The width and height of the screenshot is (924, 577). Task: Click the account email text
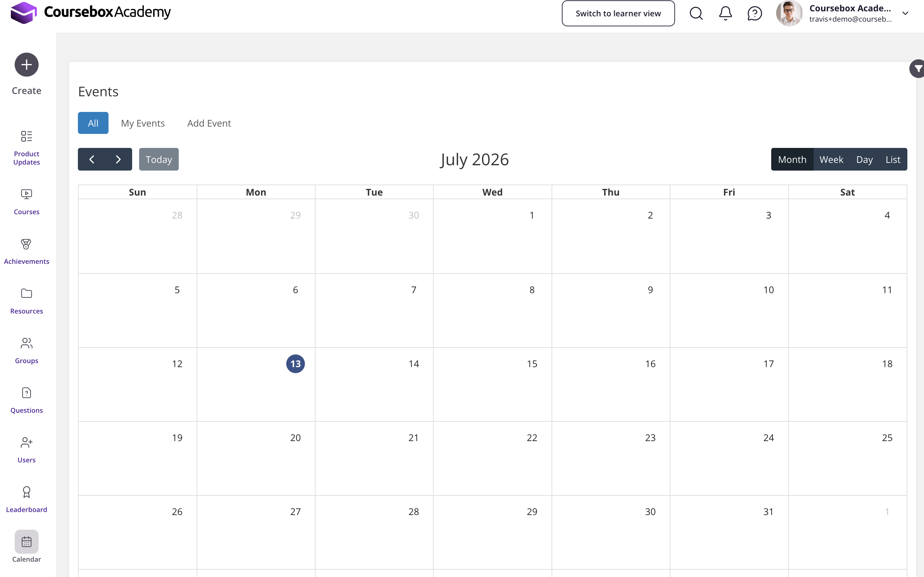pyautogui.click(x=850, y=19)
